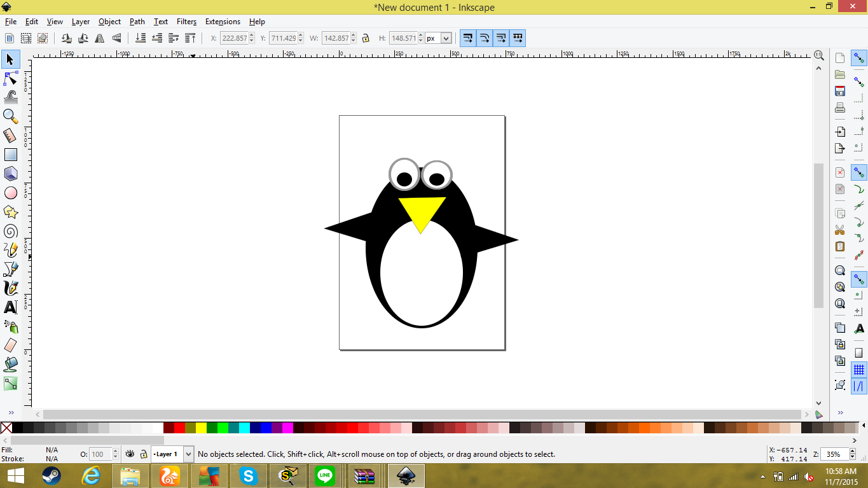868x488 pixels.
Task: Select the Rectangle tool
Action: click(x=11, y=155)
